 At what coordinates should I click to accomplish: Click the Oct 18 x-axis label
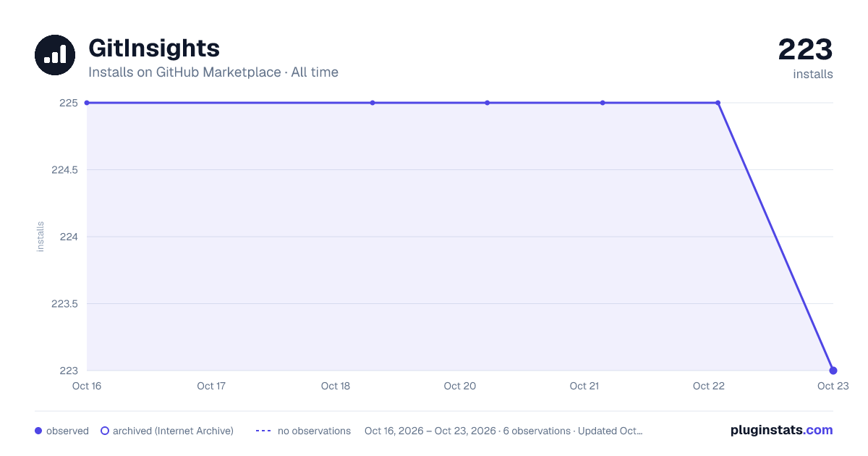pos(336,386)
